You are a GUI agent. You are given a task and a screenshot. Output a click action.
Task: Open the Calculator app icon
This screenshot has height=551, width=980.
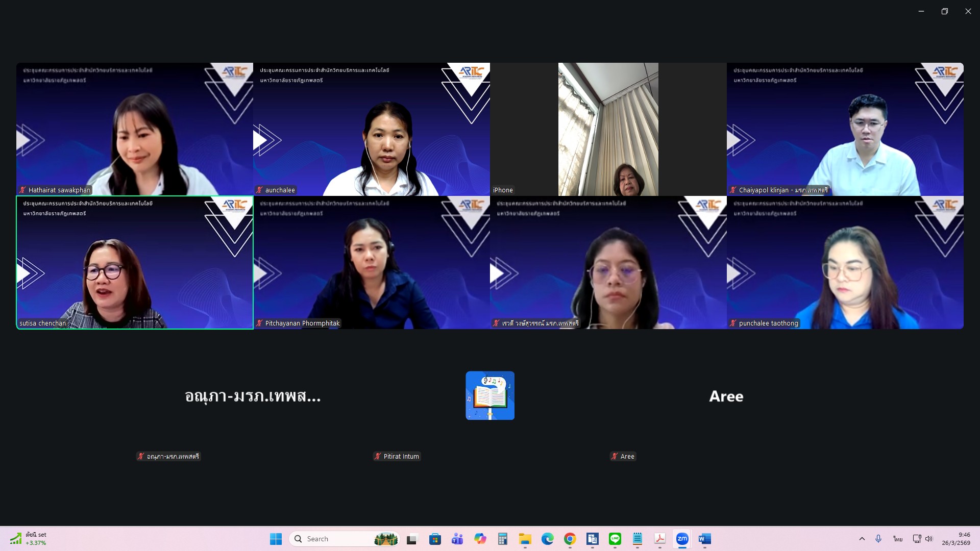tap(502, 539)
